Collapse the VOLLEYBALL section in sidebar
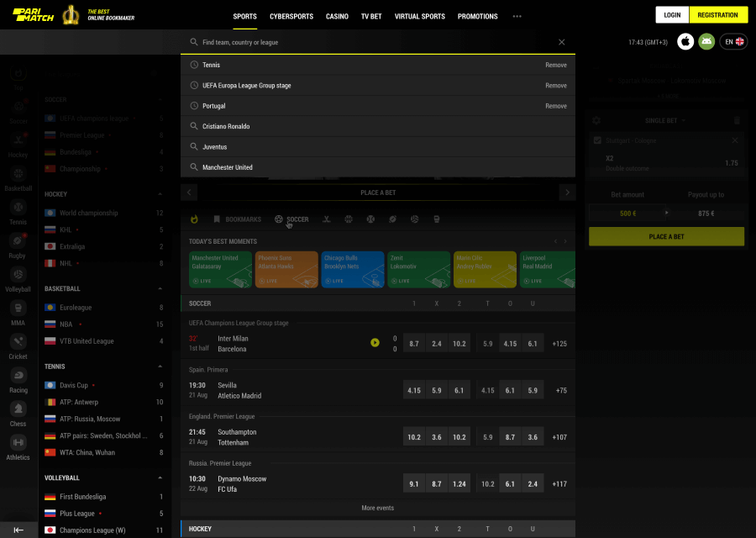 tap(160, 477)
